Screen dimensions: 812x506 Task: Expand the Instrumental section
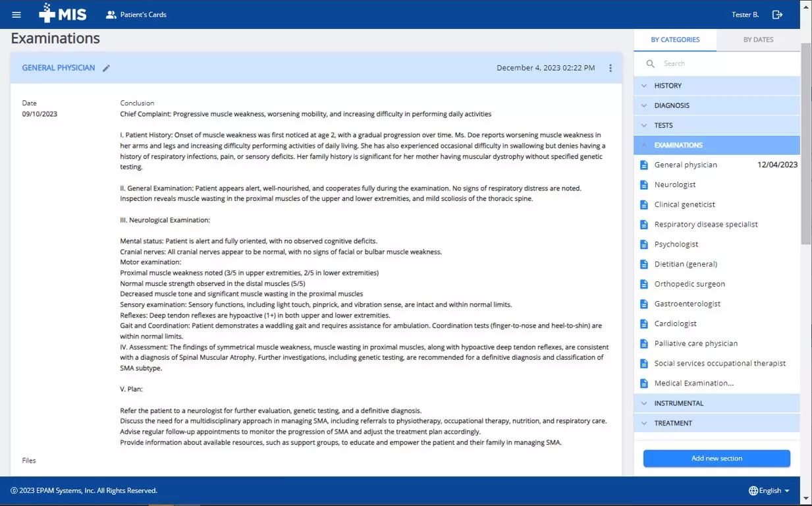(x=717, y=403)
